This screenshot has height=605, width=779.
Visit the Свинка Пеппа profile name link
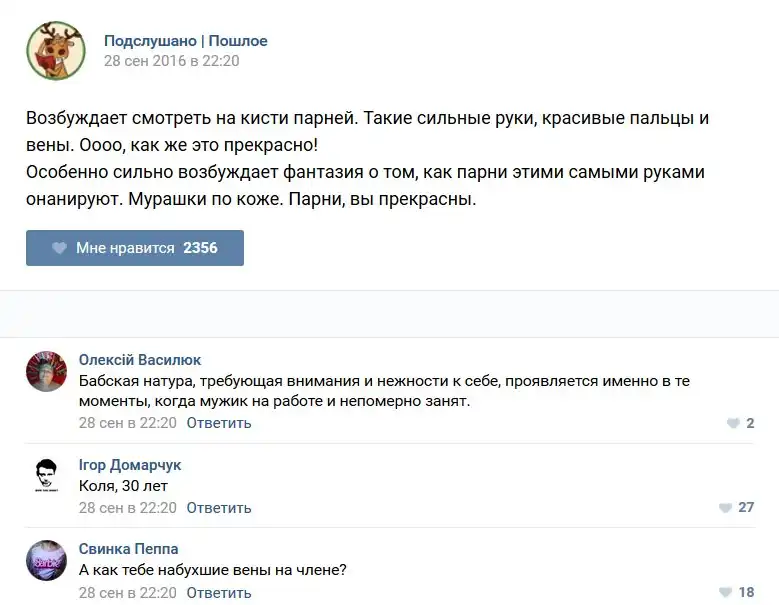point(128,549)
